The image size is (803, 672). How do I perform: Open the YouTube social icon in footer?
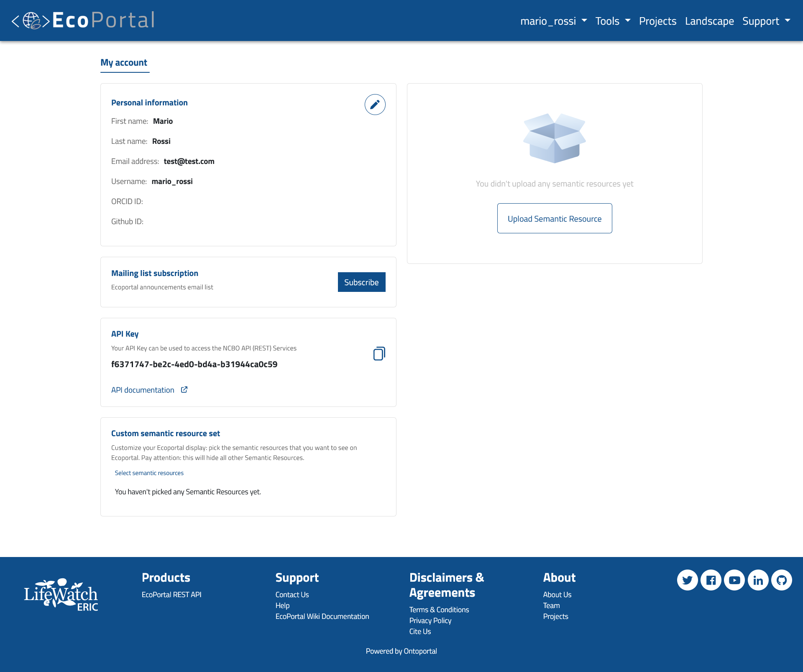[734, 580]
